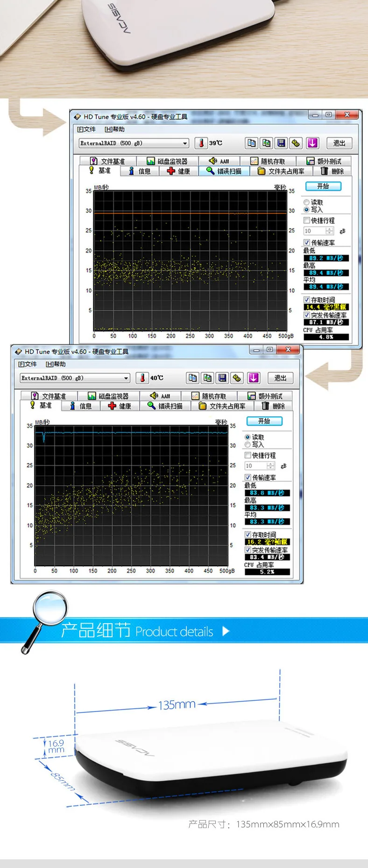The image size is (368, 868).
Task: Click gB value stepper arrows in 40℃ window
Action: point(271,466)
